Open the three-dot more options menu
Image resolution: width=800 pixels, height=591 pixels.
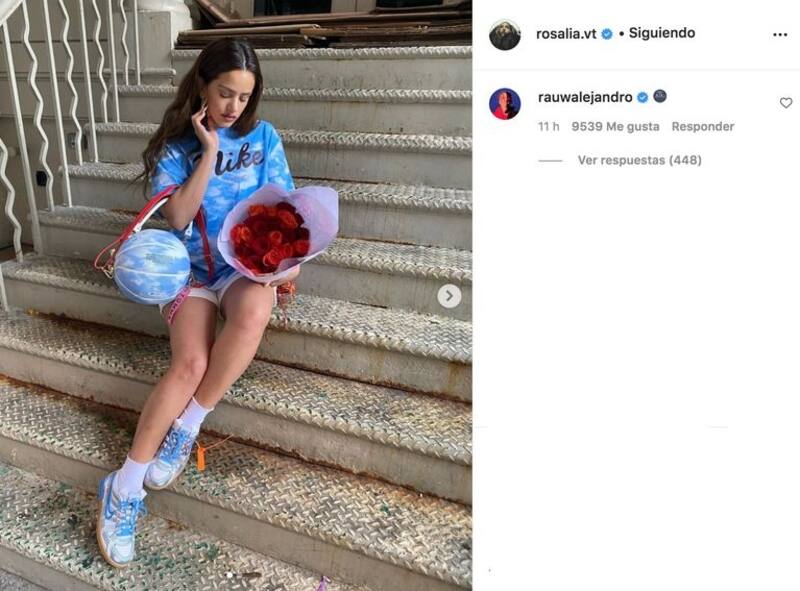point(780,35)
